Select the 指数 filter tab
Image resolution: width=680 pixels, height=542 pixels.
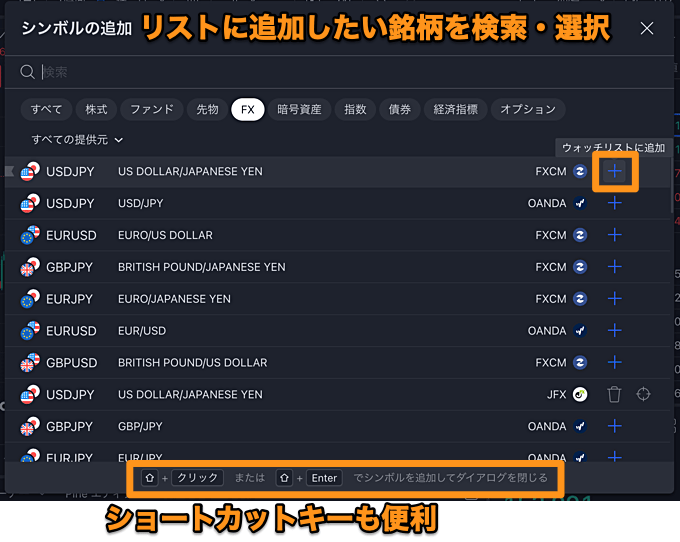pos(355,109)
